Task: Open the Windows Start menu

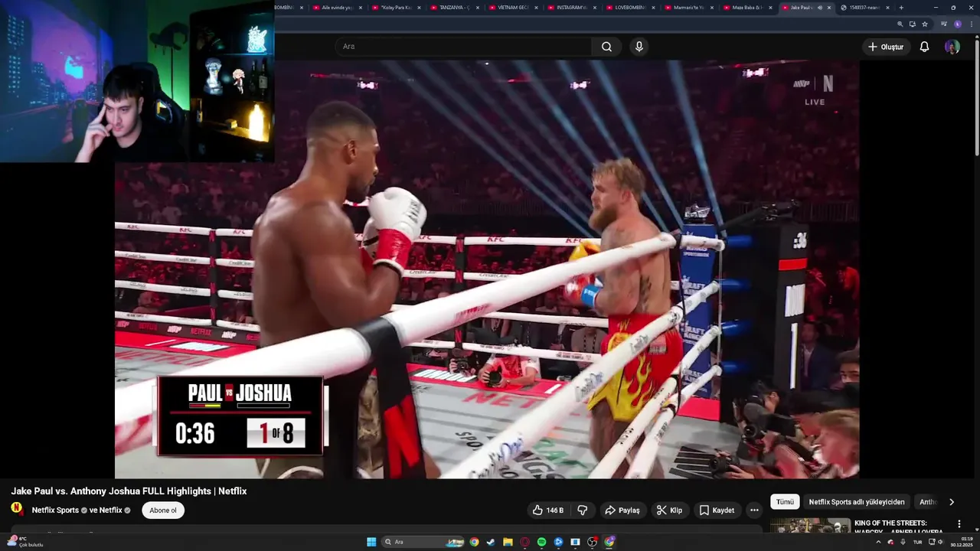Action: [x=371, y=542]
